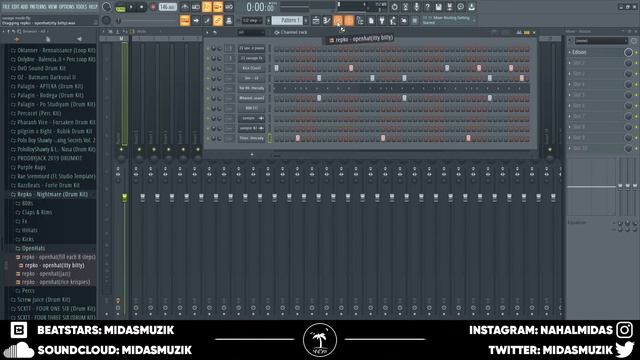The image size is (640, 360).
Task: Click the last channel button above the plus
Action: point(251,138)
